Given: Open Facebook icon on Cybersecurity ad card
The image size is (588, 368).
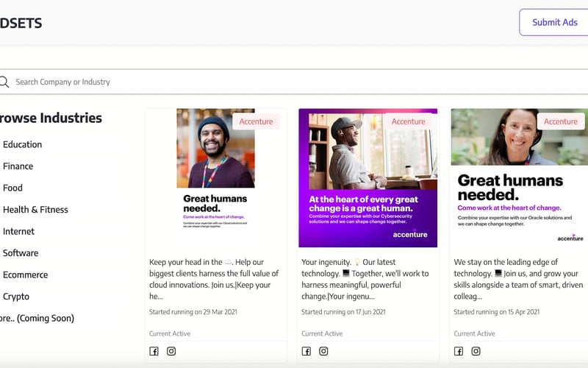Looking at the screenshot, I should 306,351.
